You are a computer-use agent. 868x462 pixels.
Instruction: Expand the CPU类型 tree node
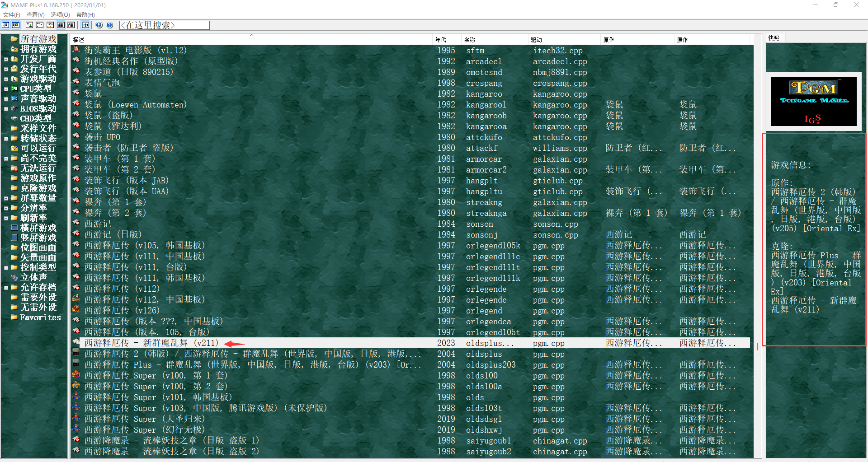tap(6, 89)
